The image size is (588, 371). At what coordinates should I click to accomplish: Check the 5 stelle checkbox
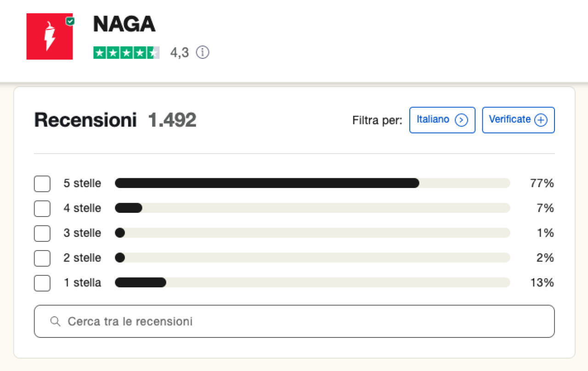pyautogui.click(x=42, y=184)
